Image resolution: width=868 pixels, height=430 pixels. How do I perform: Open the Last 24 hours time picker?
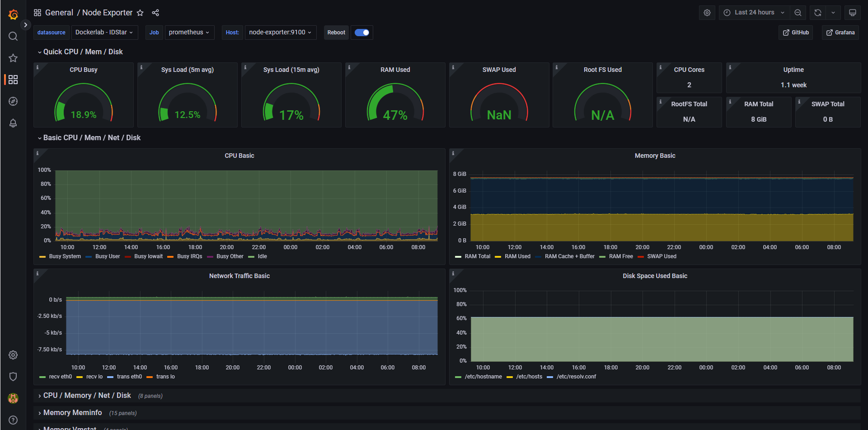tap(754, 13)
